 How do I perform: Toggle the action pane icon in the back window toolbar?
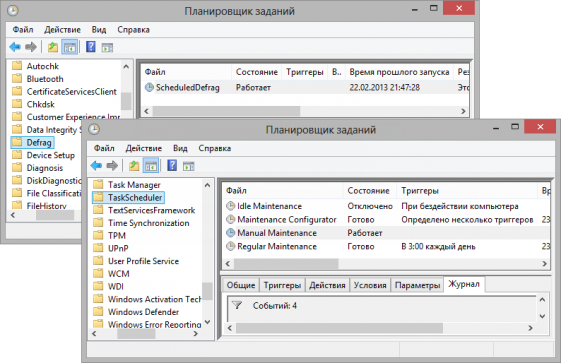pos(107,47)
